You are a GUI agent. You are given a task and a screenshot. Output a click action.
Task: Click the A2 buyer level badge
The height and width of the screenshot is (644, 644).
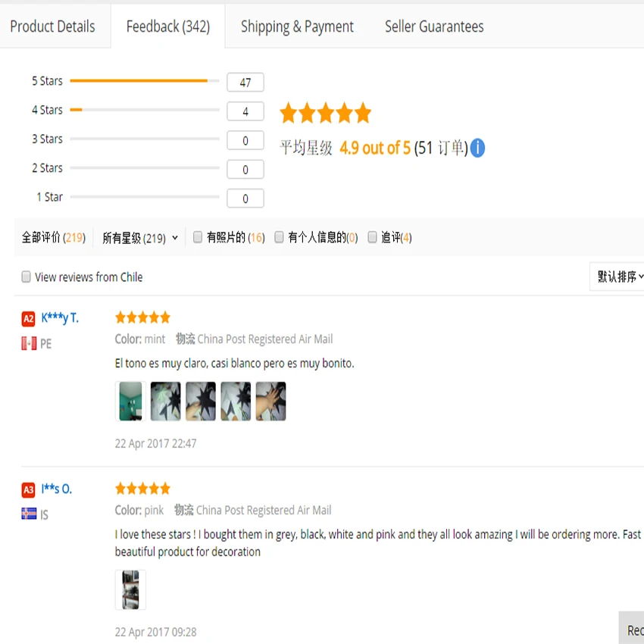pyautogui.click(x=28, y=319)
